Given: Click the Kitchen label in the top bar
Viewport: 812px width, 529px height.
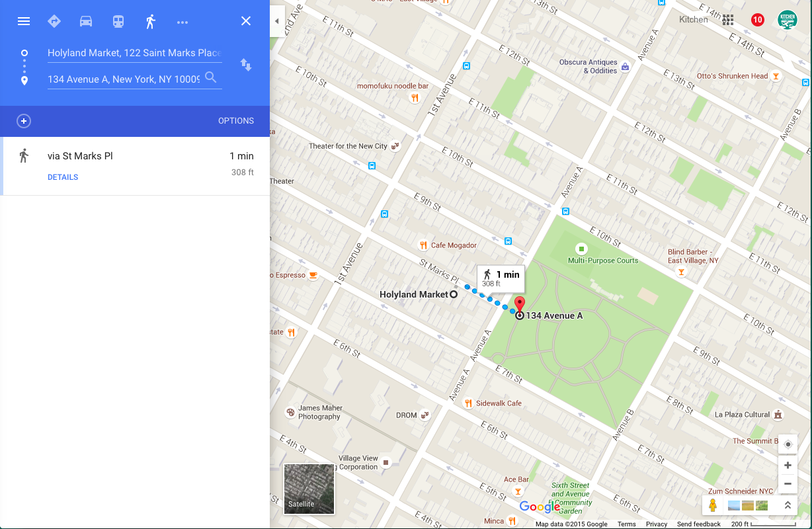Looking at the screenshot, I should pyautogui.click(x=694, y=20).
